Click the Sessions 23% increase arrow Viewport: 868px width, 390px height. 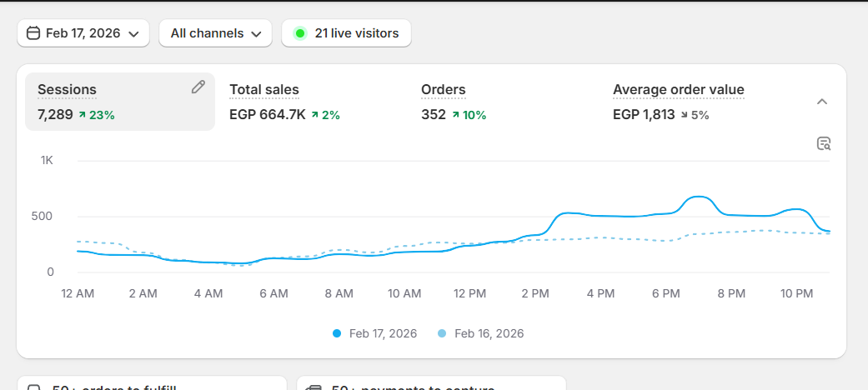[x=82, y=115]
